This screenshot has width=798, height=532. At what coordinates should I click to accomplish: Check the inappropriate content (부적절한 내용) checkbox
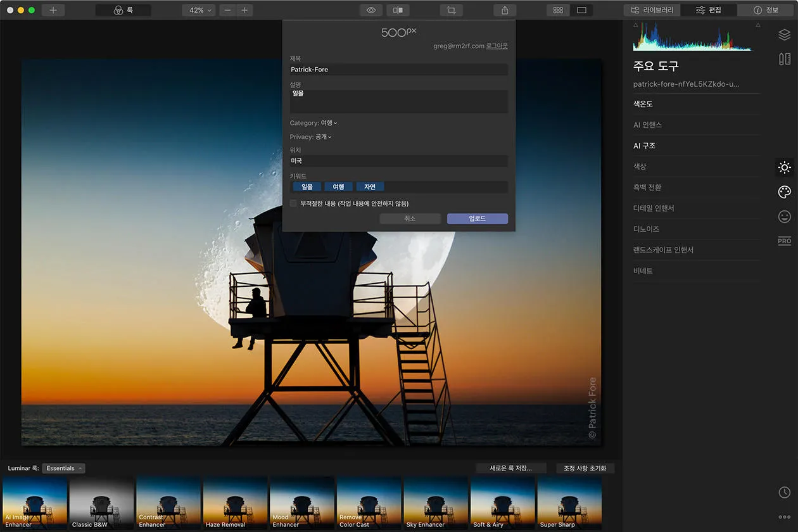tap(293, 203)
